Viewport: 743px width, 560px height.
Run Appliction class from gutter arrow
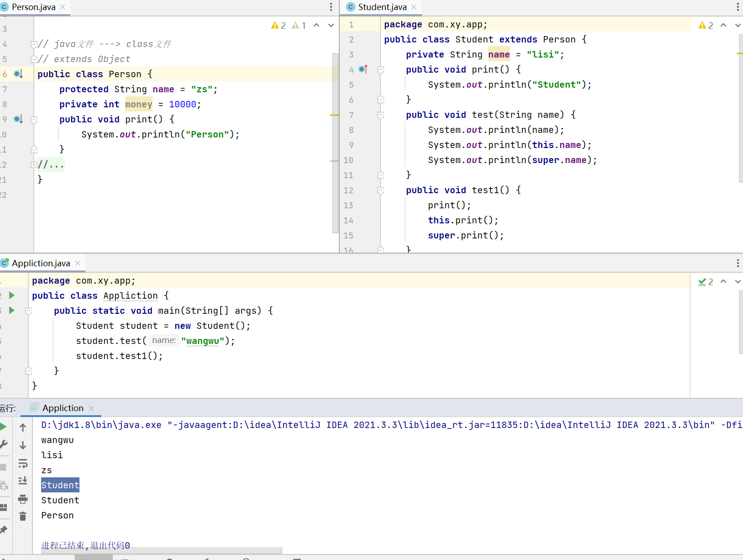(x=12, y=296)
